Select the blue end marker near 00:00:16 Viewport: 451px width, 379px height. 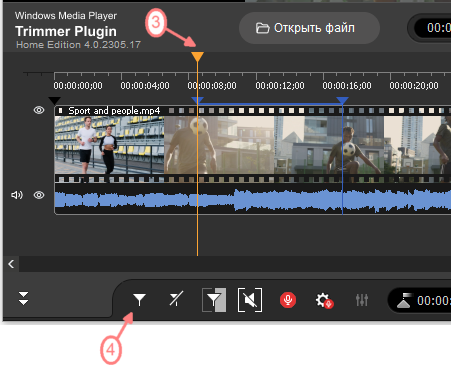342,100
